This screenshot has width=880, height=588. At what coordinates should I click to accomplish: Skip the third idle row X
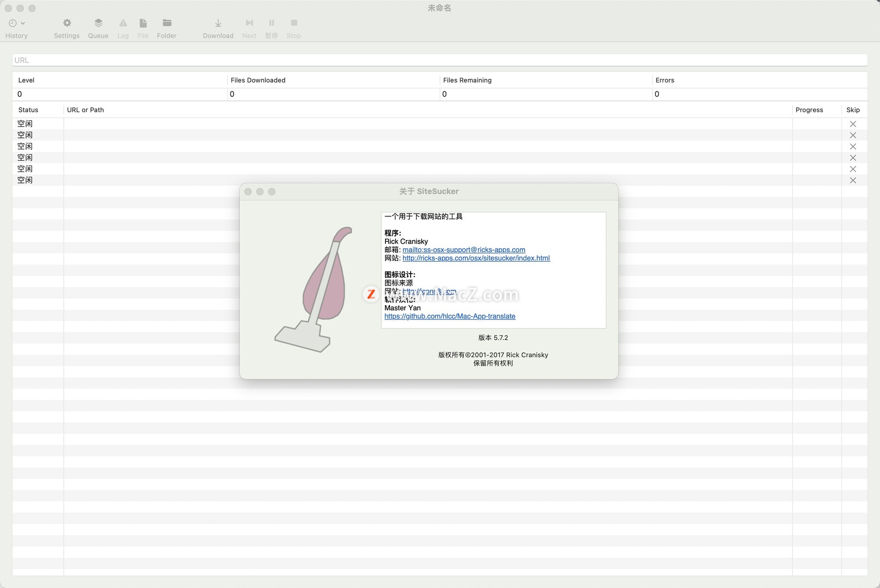click(852, 146)
